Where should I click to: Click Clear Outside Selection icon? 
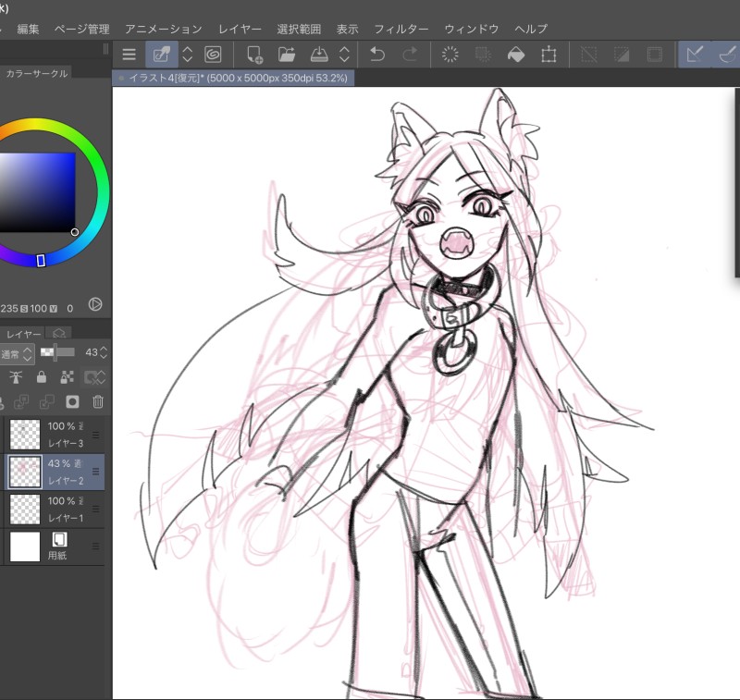click(x=483, y=55)
